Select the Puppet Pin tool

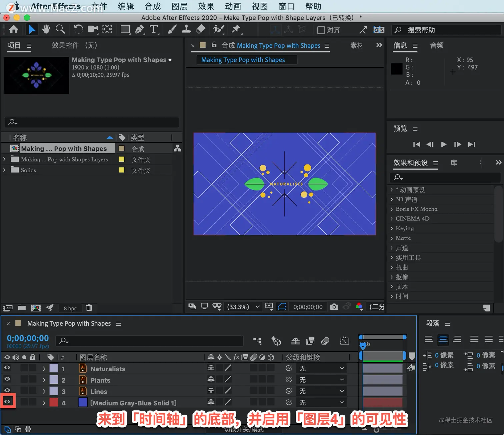click(x=236, y=30)
